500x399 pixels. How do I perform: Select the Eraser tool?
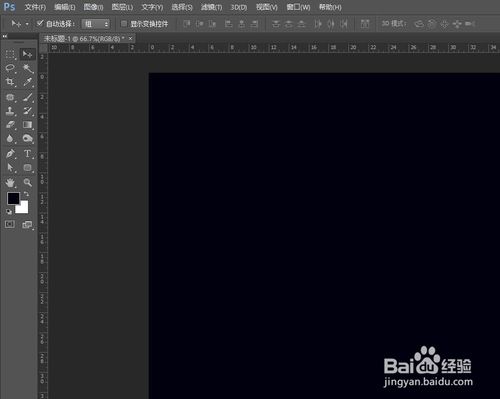click(10, 125)
